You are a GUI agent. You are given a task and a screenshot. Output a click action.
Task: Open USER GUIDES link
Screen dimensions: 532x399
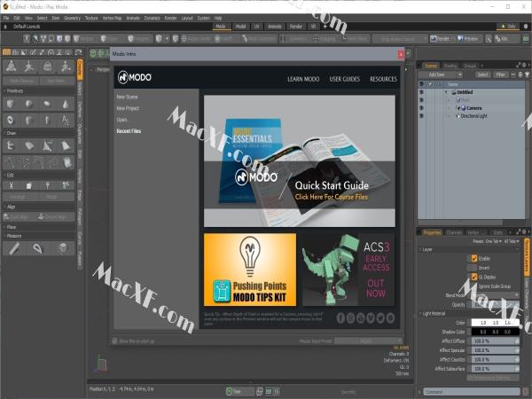coord(344,79)
